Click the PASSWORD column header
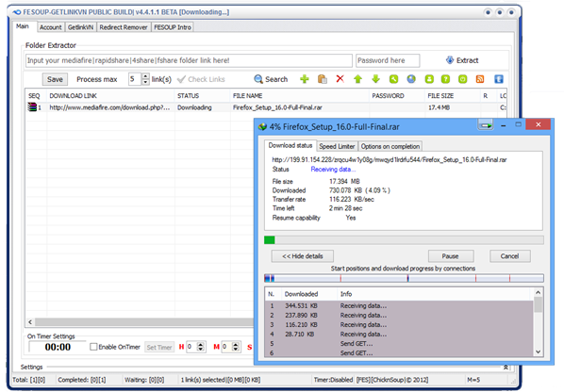Screen dimensions: 564x392 [397, 95]
